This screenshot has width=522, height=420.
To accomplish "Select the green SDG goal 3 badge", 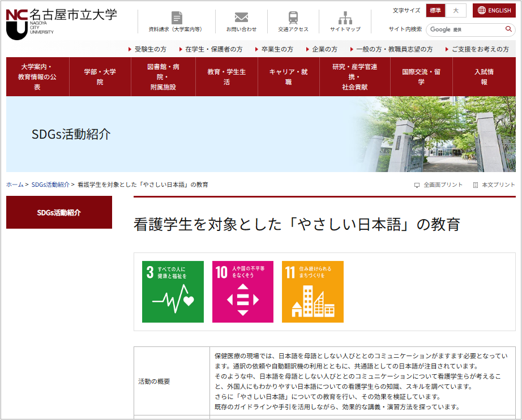I will coord(173,292).
